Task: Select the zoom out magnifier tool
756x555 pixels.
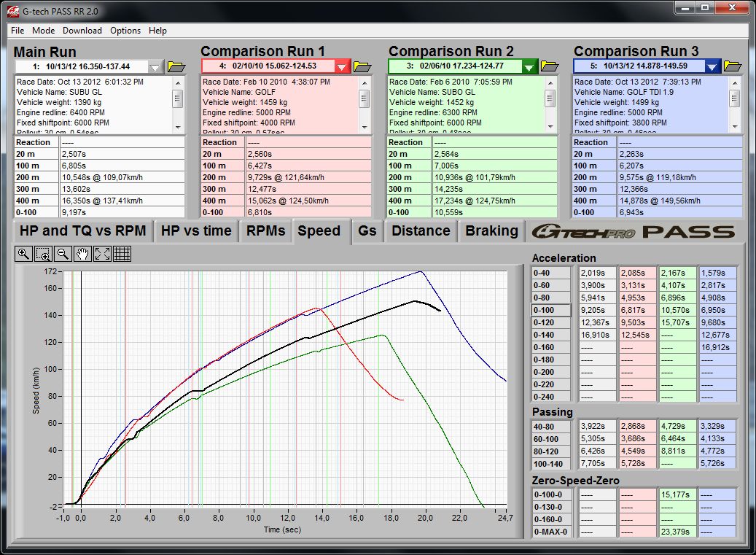Action: [x=63, y=254]
